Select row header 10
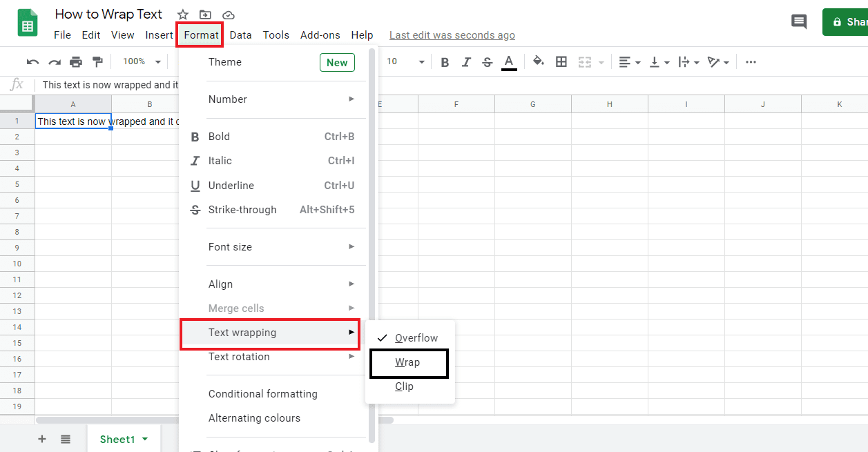Screen dimensions: 868x452 tap(17, 264)
